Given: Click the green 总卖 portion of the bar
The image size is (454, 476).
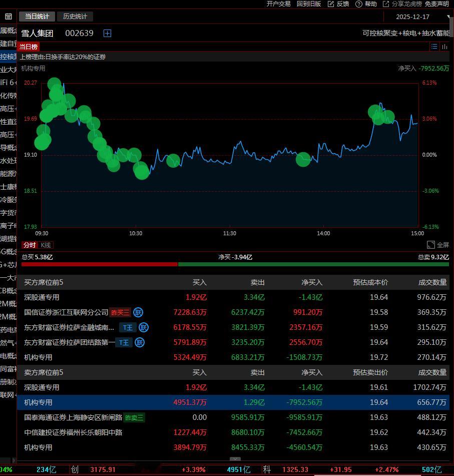Looking at the screenshot, I should tap(313, 264).
